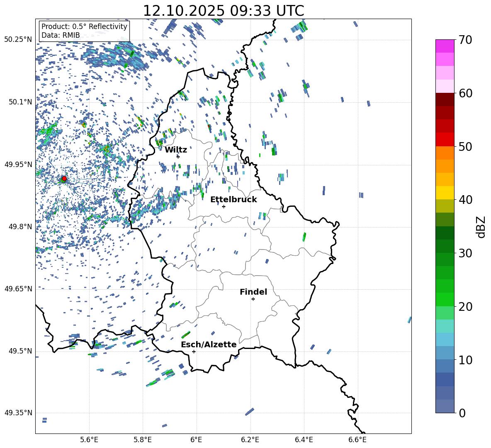Click the Ettelbruck station cross marker
The image size is (491, 448).
pos(224,206)
